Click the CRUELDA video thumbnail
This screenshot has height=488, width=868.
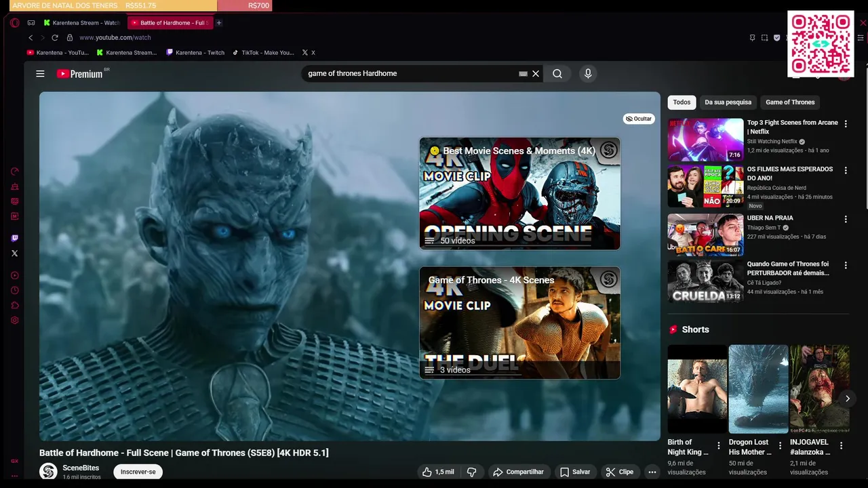[x=705, y=281]
